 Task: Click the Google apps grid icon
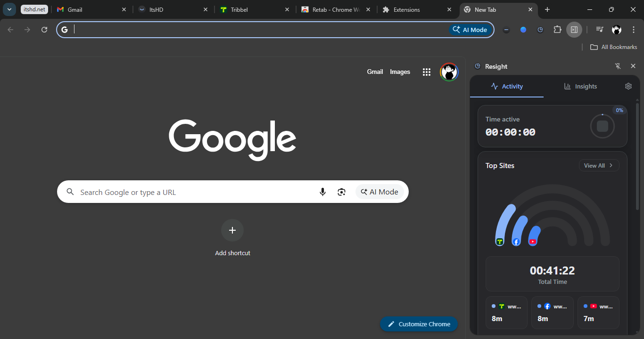pyautogui.click(x=427, y=72)
